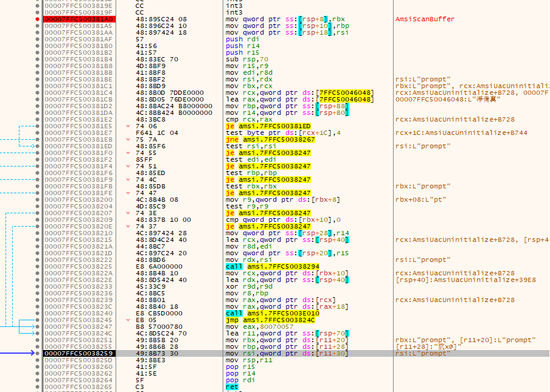Select instruction mov rbp,qword ptr ds:[r11+28]
The image size is (550, 392).
click(x=287, y=347)
